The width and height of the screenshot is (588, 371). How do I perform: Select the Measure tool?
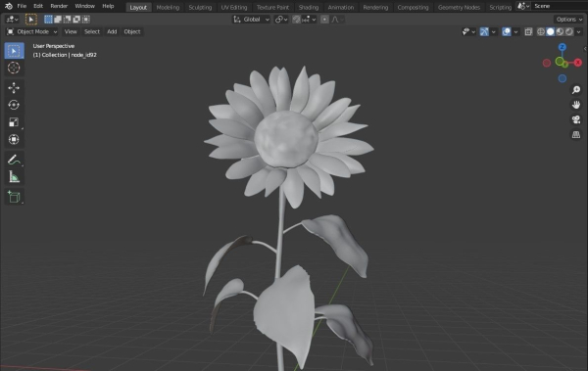14,177
